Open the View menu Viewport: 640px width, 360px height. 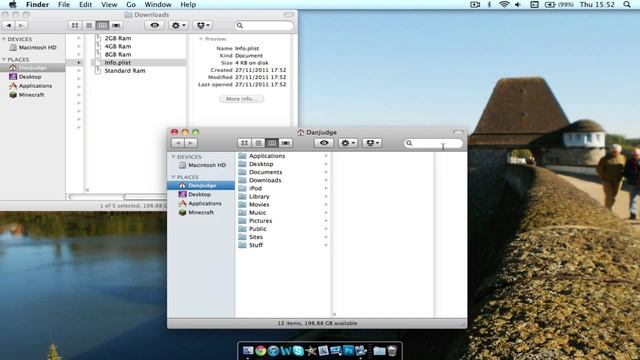tap(109, 4)
